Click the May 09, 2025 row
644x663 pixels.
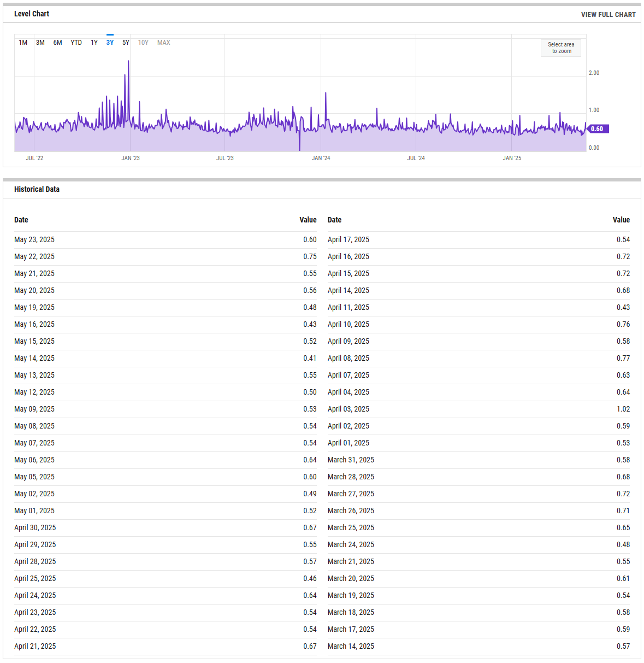tap(166, 409)
